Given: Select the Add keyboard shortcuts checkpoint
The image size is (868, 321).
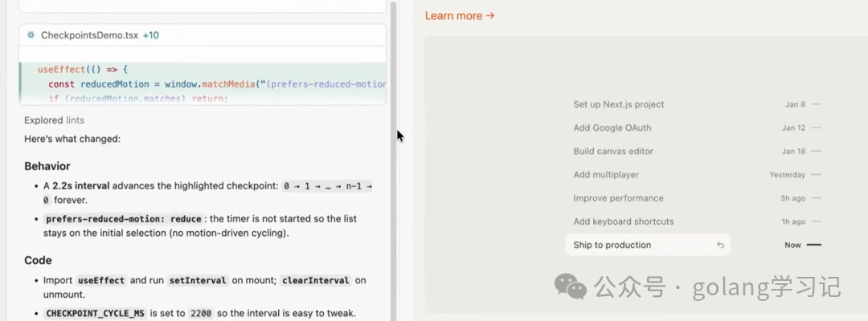Looking at the screenshot, I should click(624, 221).
